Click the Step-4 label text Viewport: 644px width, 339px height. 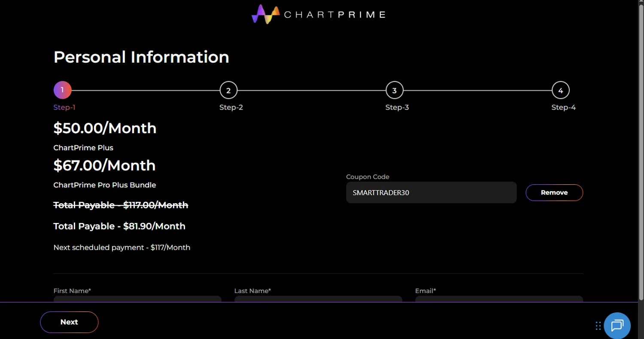(x=564, y=107)
